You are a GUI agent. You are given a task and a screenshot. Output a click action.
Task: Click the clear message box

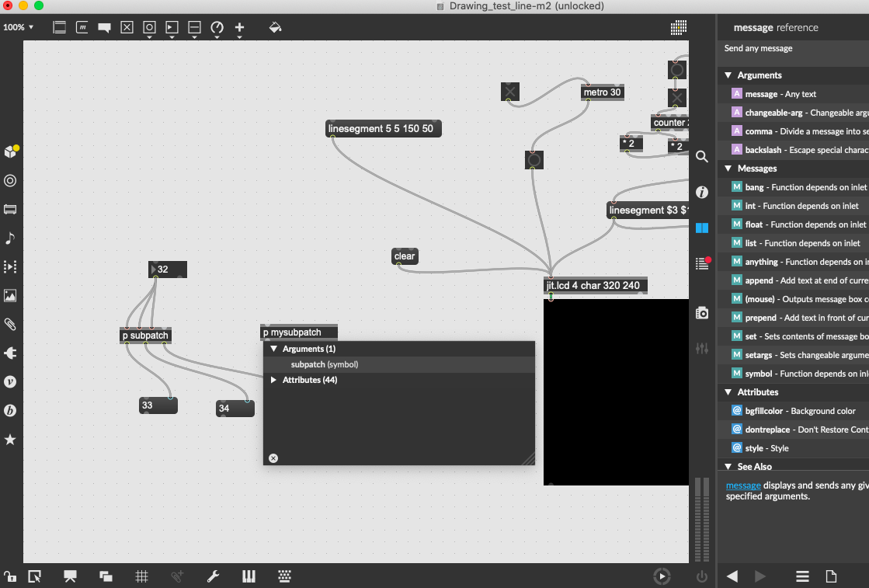405,256
